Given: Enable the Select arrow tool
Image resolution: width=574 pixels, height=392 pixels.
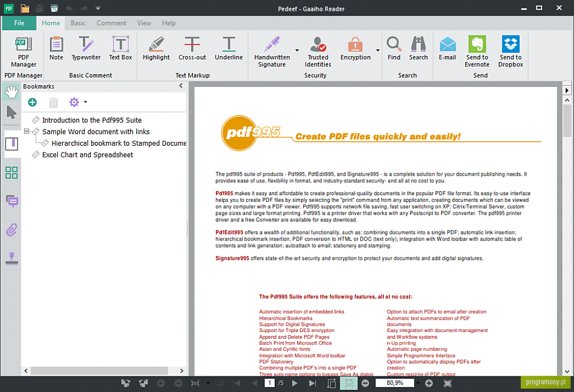Looking at the screenshot, I should click(x=11, y=112).
